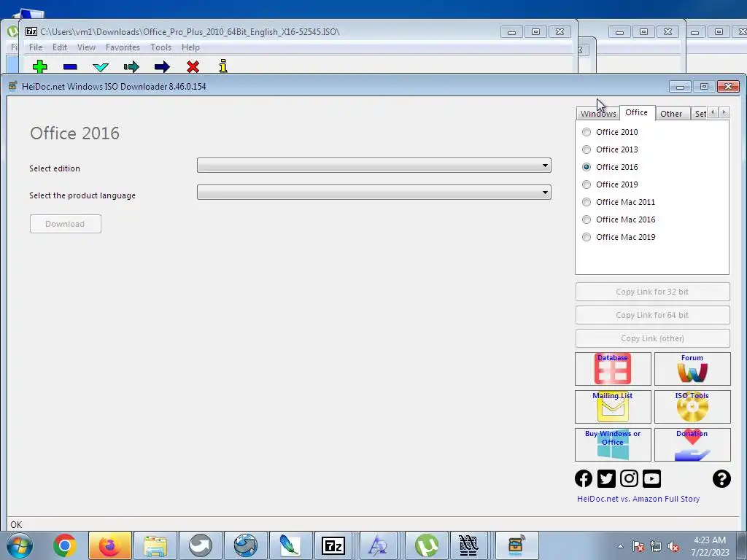Viewport: 747px width, 560px height.
Task: Open the File menu in 7-Zip
Action: point(36,47)
